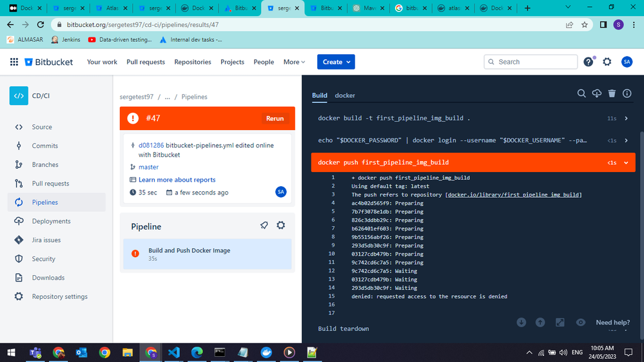Screen dimensions: 644x362
Task: Click the Need help? link
Action: [x=613, y=323]
